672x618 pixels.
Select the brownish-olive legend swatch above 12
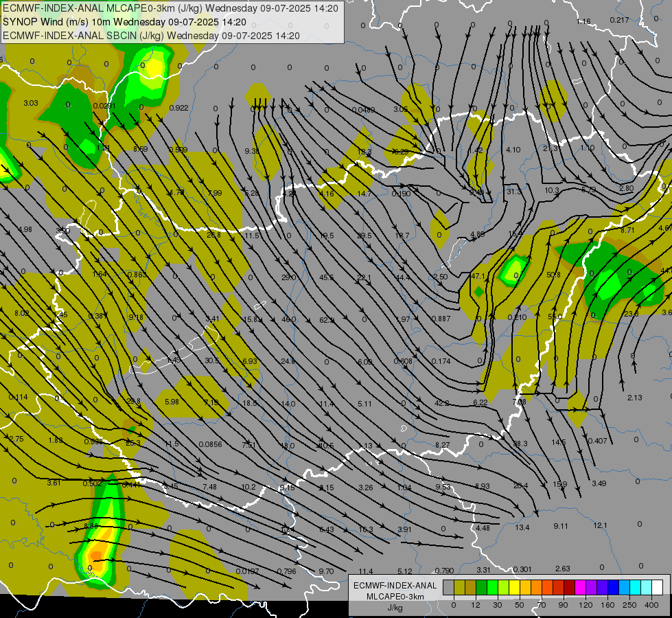(471, 587)
